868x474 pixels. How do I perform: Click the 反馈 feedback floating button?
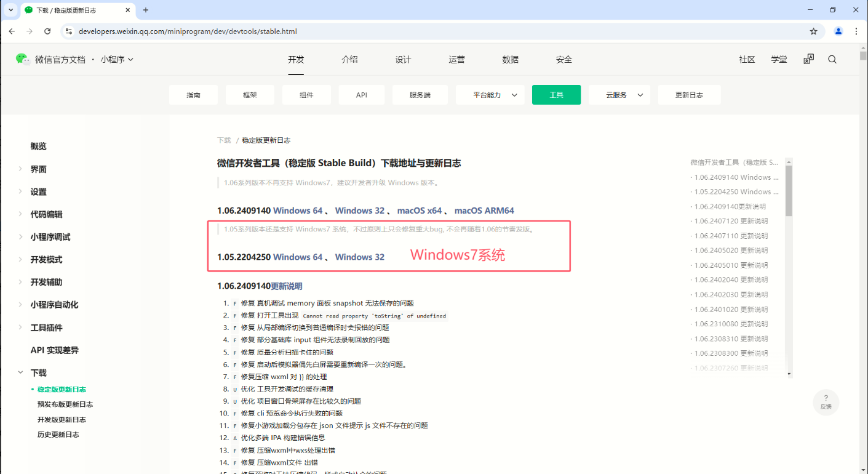[826, 401]
